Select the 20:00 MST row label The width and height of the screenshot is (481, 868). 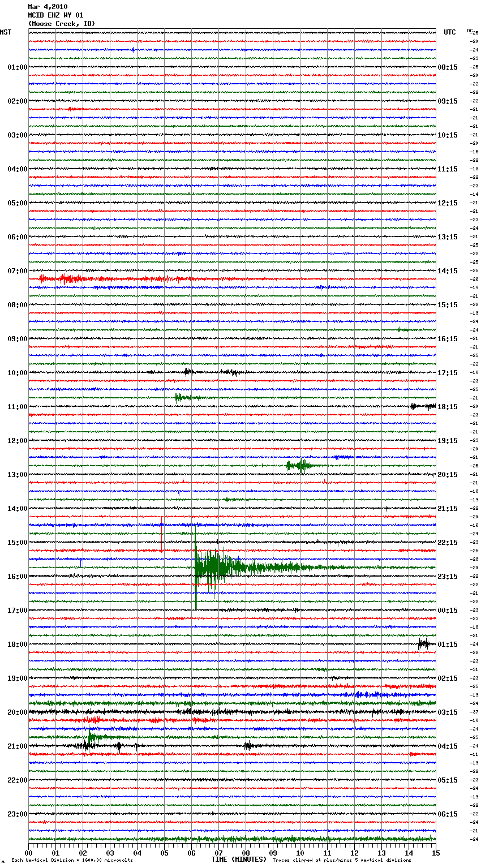18,712
